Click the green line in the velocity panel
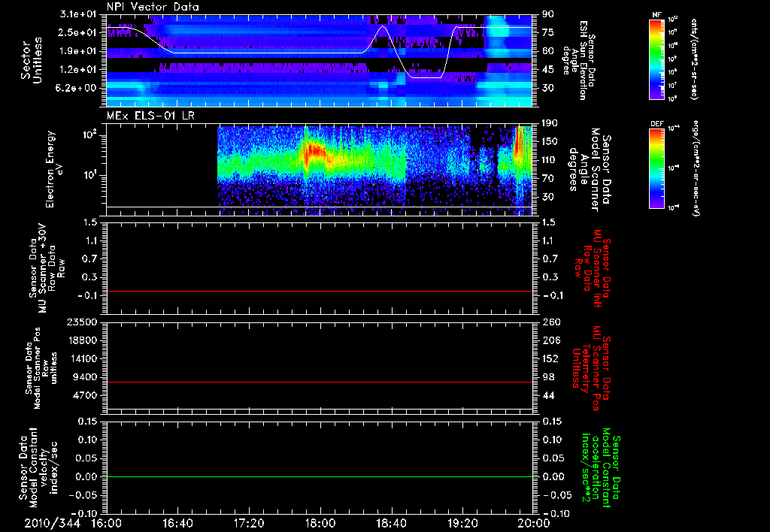770x532 pixels. (x=320, y=476)
